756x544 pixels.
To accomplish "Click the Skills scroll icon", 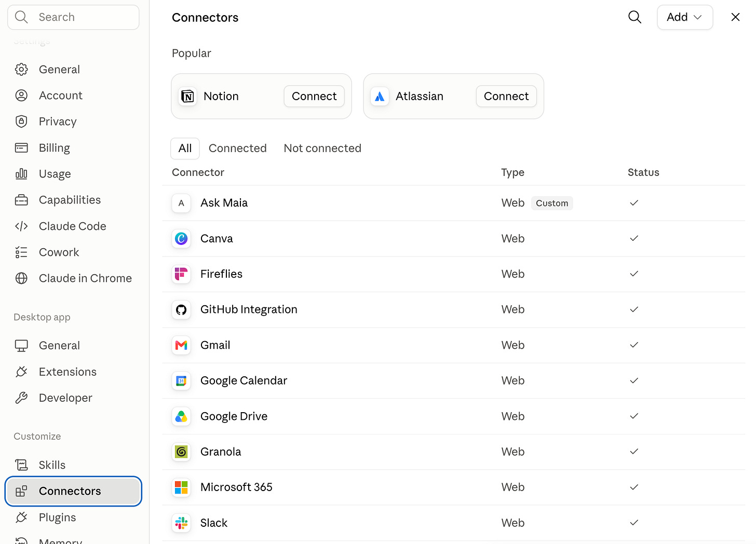I will tap(21, 465).
